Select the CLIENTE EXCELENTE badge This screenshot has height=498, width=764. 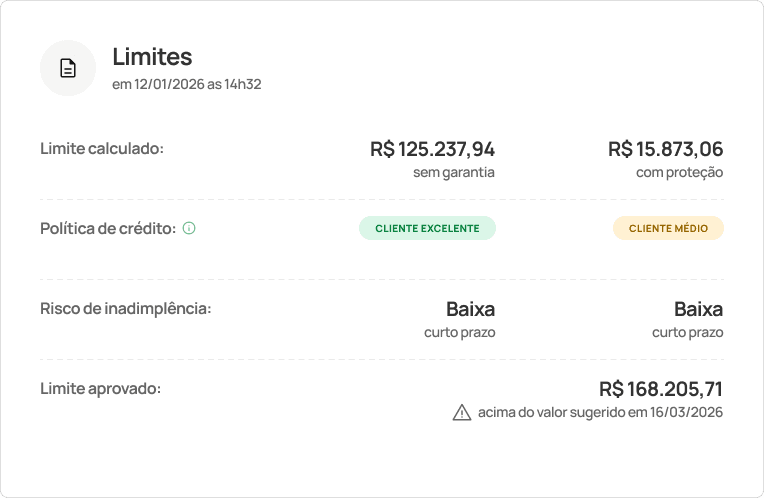point(427,228)
